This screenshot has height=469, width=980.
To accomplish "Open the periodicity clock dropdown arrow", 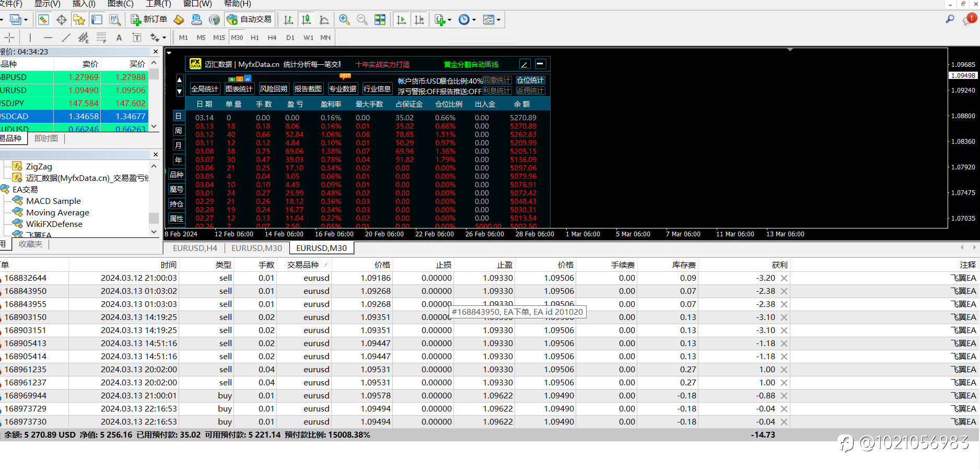I will (x=474, y=20).
